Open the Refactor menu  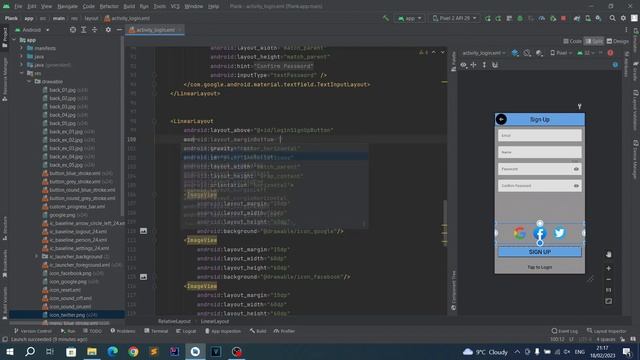109,7
